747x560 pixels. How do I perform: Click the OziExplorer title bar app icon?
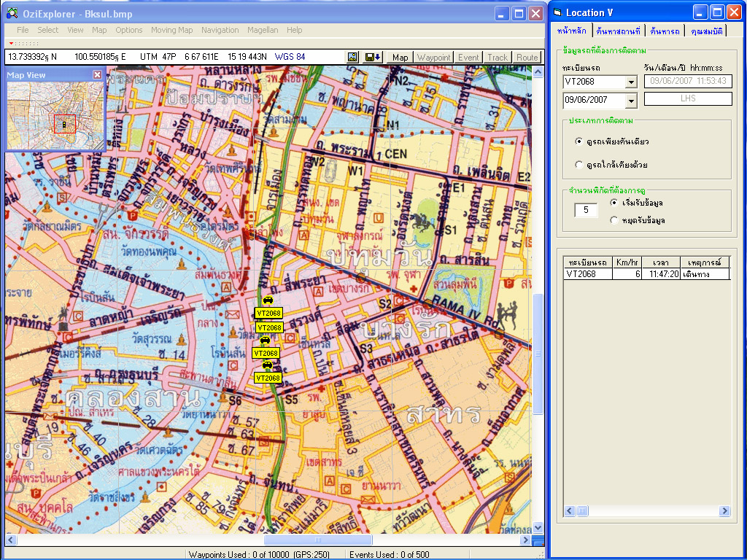12,13
